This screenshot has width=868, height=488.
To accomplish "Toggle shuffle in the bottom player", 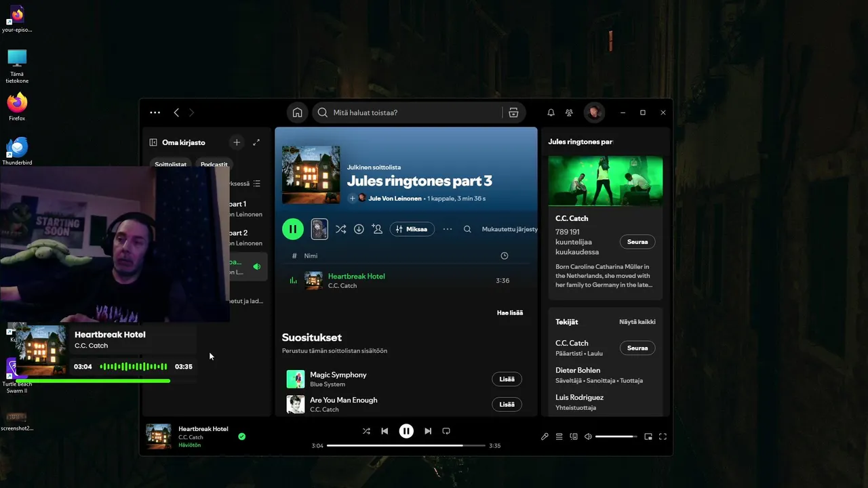I will (366, 431).
